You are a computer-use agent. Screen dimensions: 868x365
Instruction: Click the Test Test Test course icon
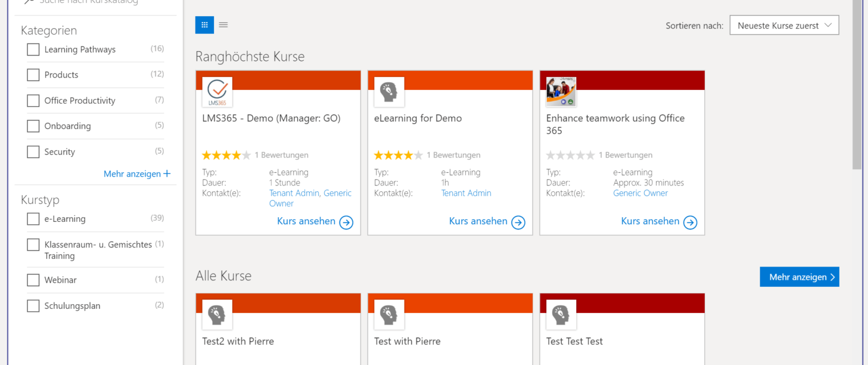click(x=561, y=315)
